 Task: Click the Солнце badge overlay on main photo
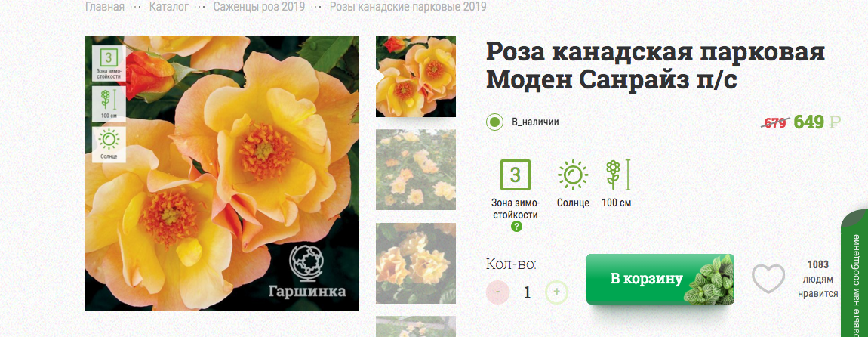(x=109, y=144)
